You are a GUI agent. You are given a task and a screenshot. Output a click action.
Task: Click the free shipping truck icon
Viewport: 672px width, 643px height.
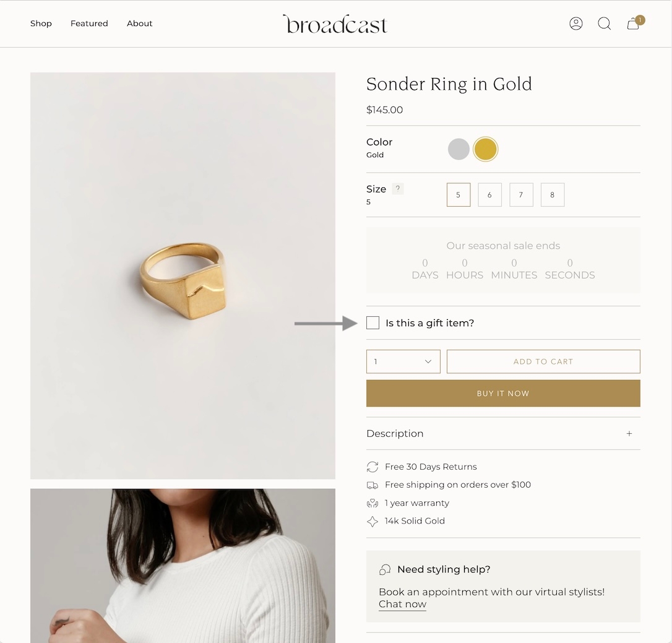(373, 485)
